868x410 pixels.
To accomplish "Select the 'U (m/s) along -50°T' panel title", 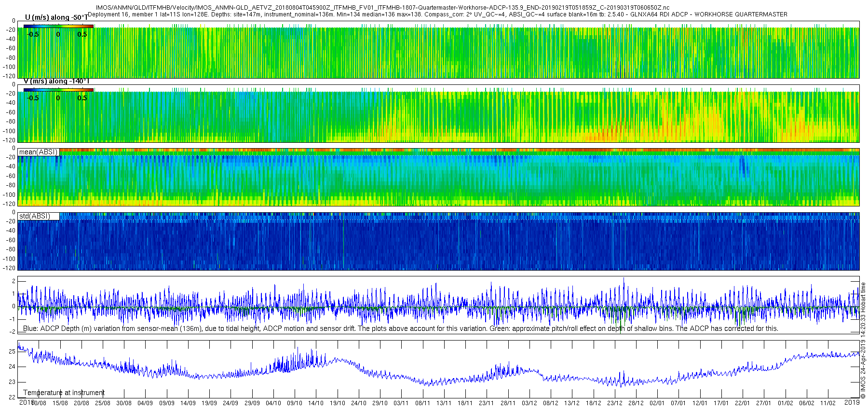I will click(x=56, y=17).
